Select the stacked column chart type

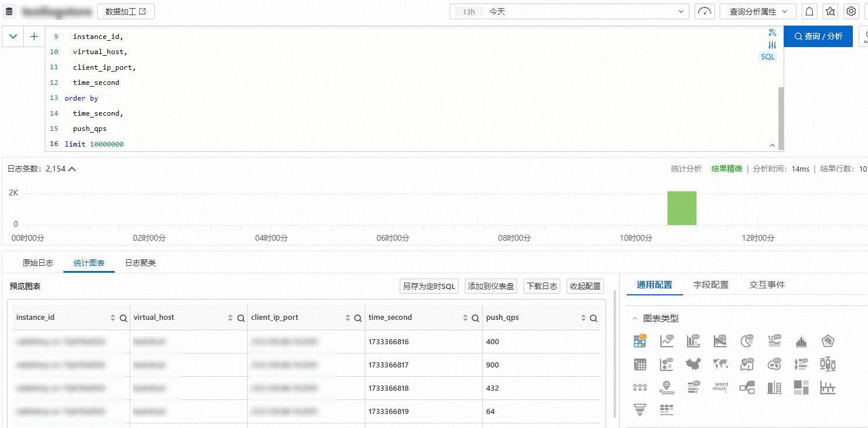pos(774,387)
